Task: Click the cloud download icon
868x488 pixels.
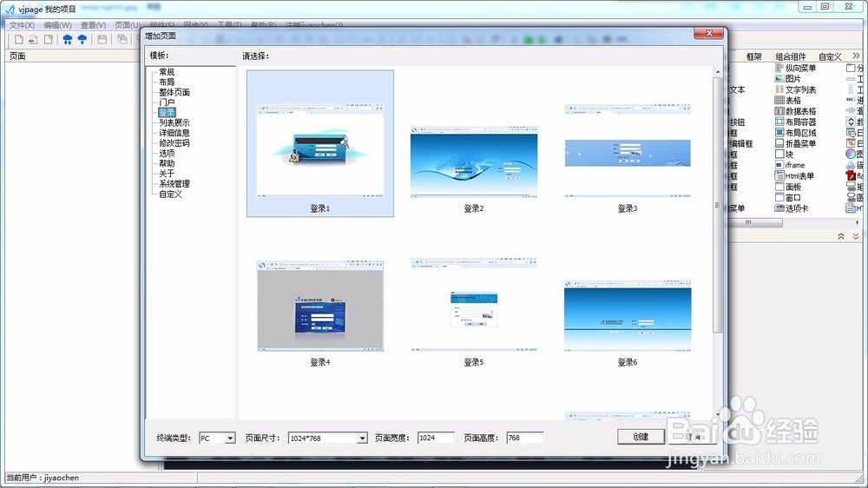Action: [82, 39]
